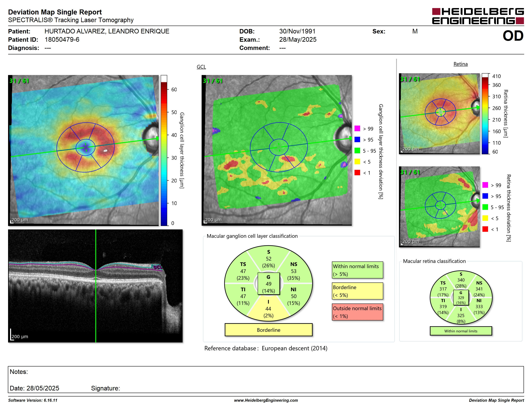Viewport: 532px width, 411px height.
Task: Click Macular ganglion cell layer classification heading
Action: (252, 236)
